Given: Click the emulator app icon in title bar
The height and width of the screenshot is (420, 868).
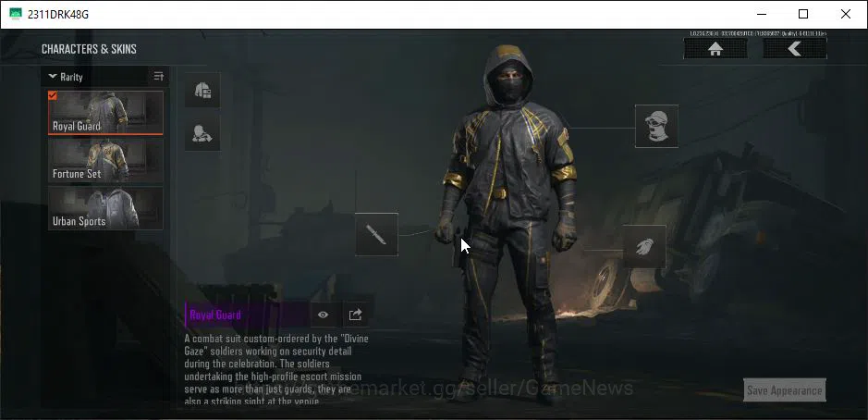Looking at the screenshot, I should pyautogui.click(x=16, y=14).
